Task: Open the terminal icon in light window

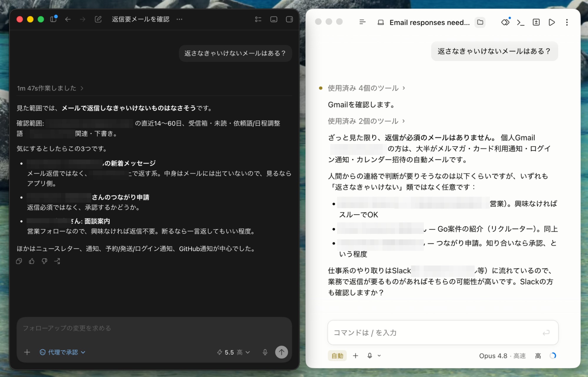Action: 521,22
